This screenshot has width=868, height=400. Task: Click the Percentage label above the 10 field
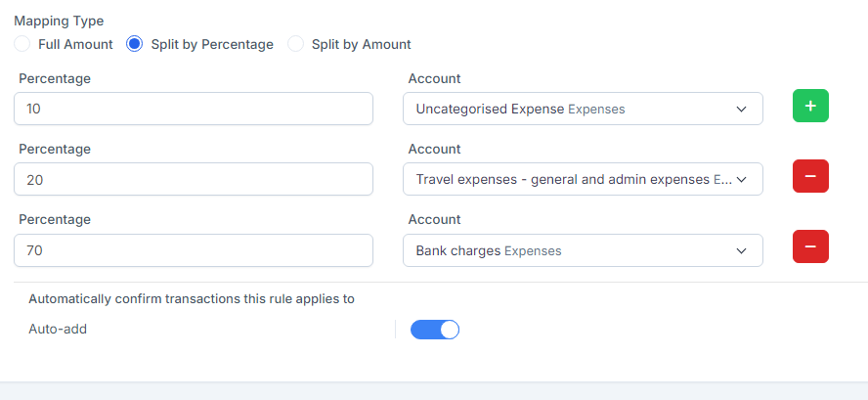(54, 78)
